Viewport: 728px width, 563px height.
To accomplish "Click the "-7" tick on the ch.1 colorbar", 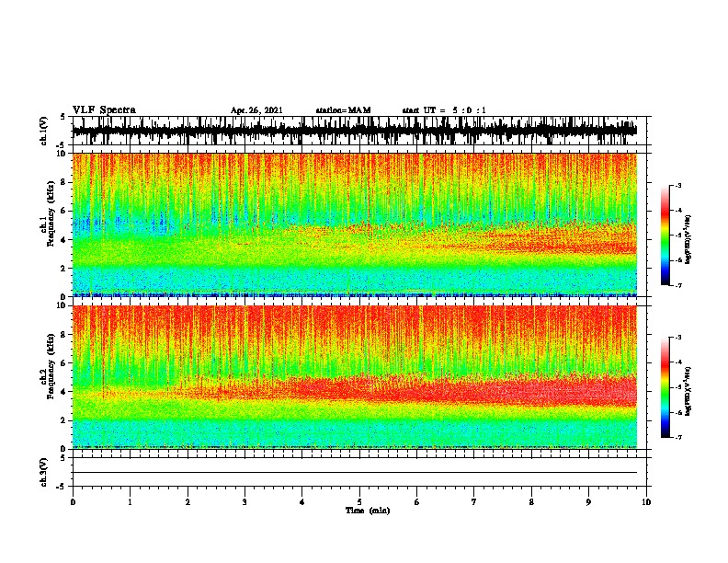I will (678, 286).
